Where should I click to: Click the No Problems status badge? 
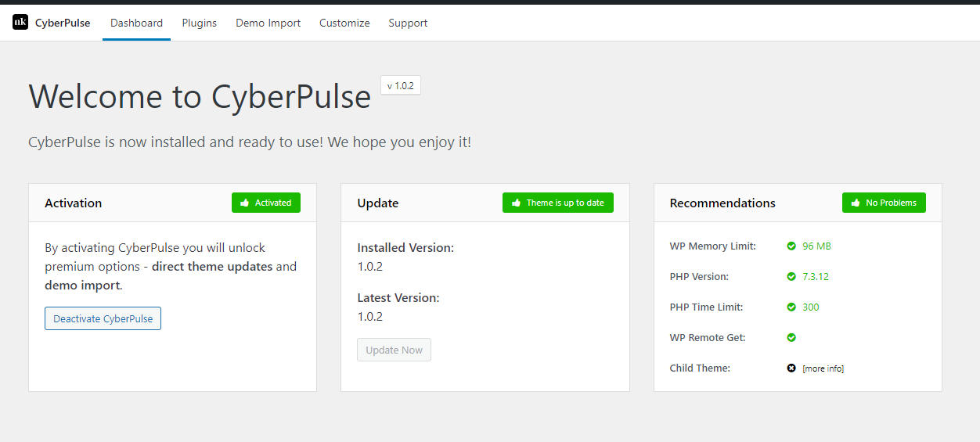(x=884, y=203)
